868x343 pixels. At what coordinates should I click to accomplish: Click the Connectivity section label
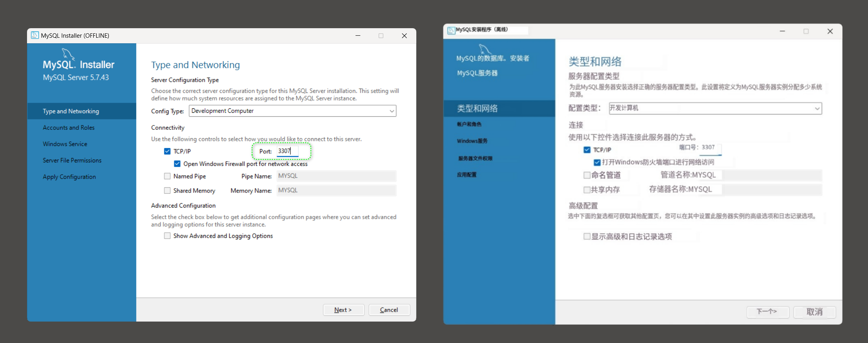[x=168, y=127]
